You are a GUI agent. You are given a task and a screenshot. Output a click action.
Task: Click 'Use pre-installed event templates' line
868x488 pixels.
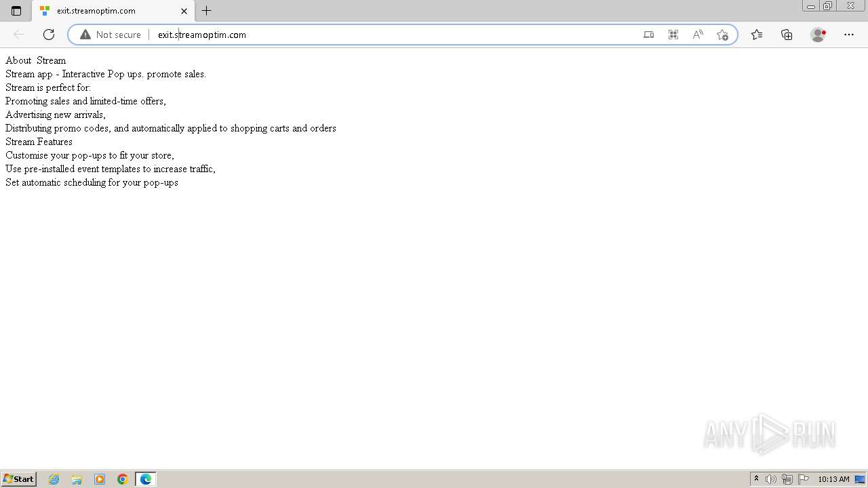[111, 169]
